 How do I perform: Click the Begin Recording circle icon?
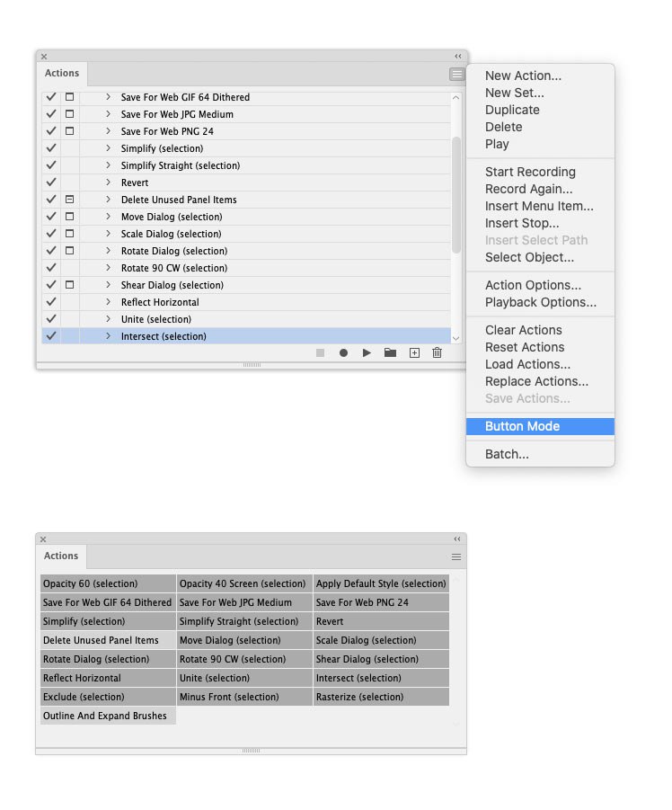pos(343,352)
